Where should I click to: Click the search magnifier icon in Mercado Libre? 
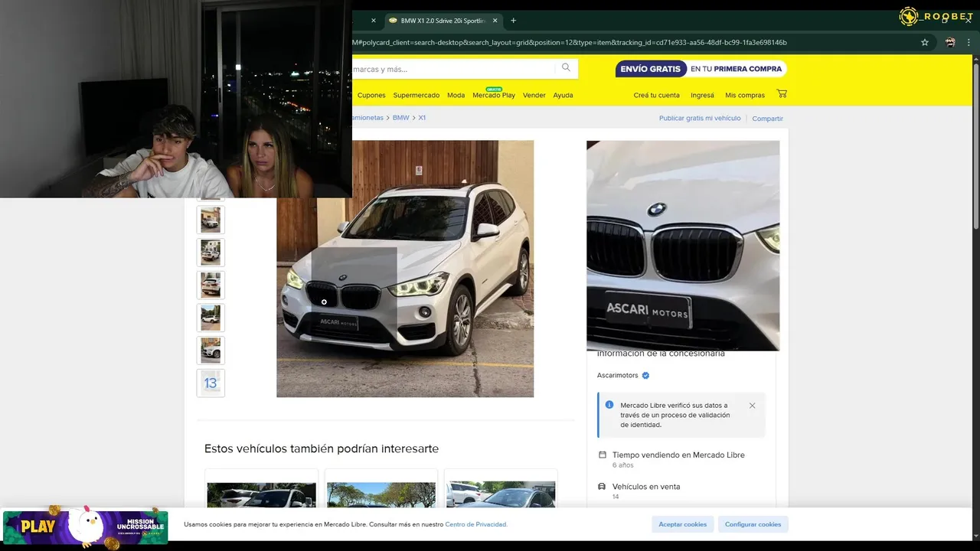click(x=566, y=68)
